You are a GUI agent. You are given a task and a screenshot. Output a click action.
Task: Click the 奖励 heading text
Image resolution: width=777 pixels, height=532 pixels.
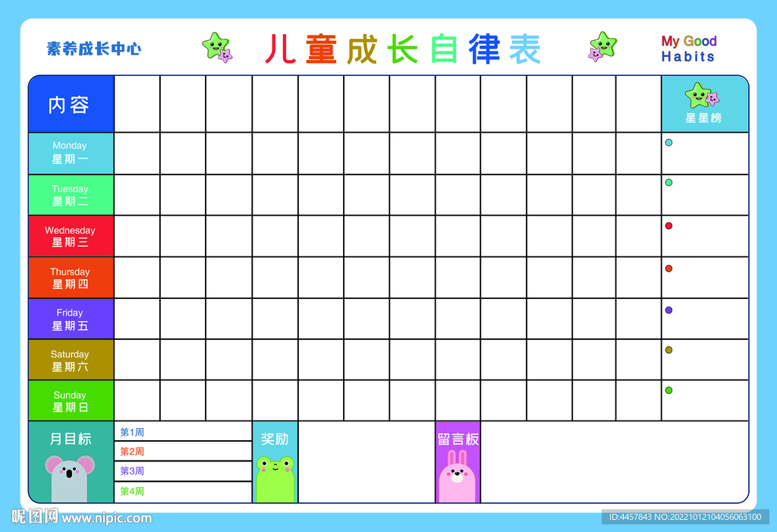click(275, 439)
